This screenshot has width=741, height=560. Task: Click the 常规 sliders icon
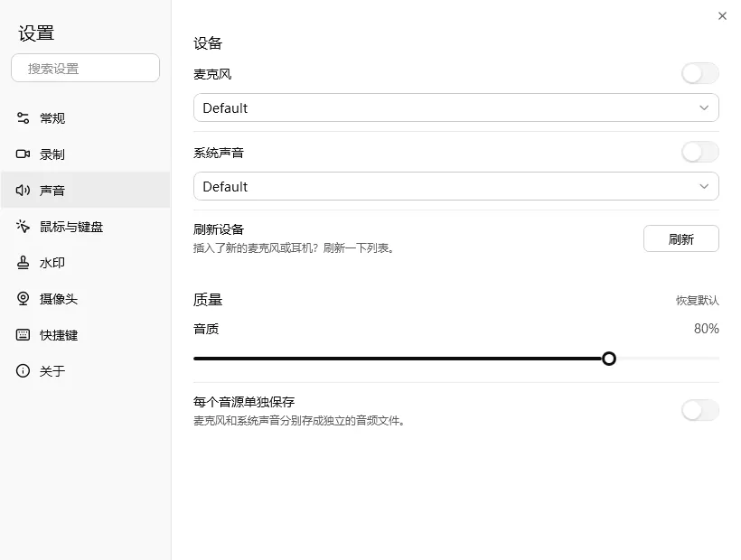[x=23, y=118]
